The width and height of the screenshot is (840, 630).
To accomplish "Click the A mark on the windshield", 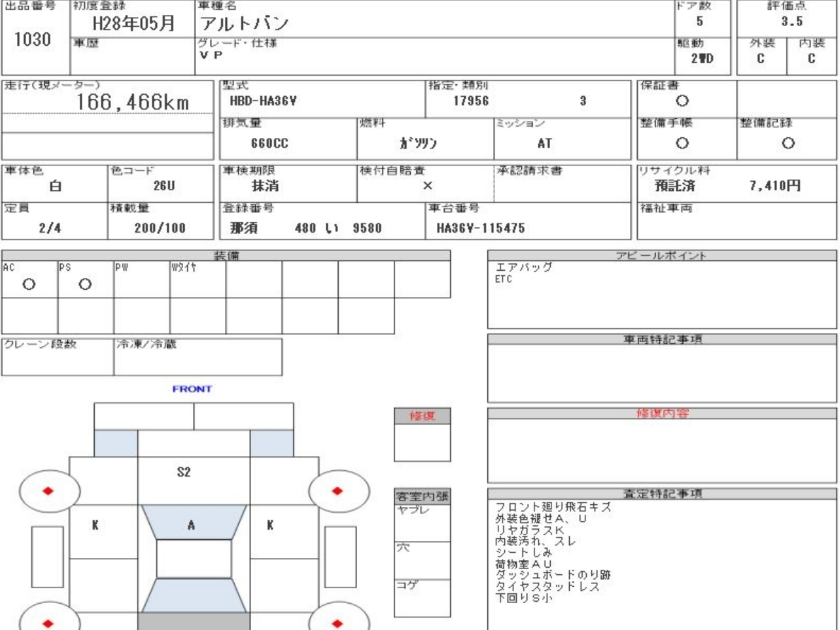I will tap(191, 525).
